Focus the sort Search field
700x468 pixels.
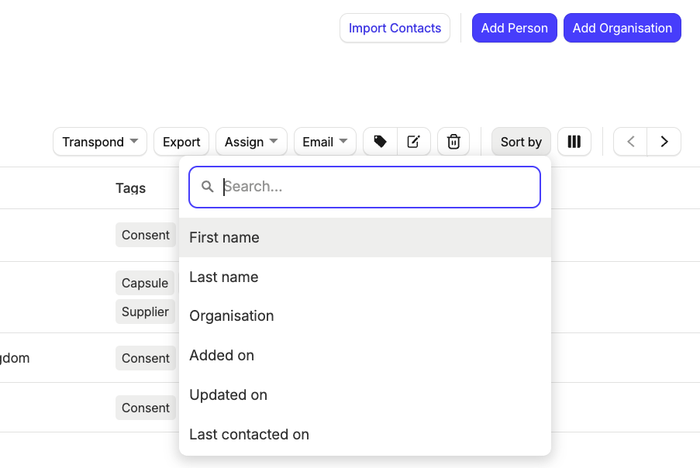pos(375,187)
